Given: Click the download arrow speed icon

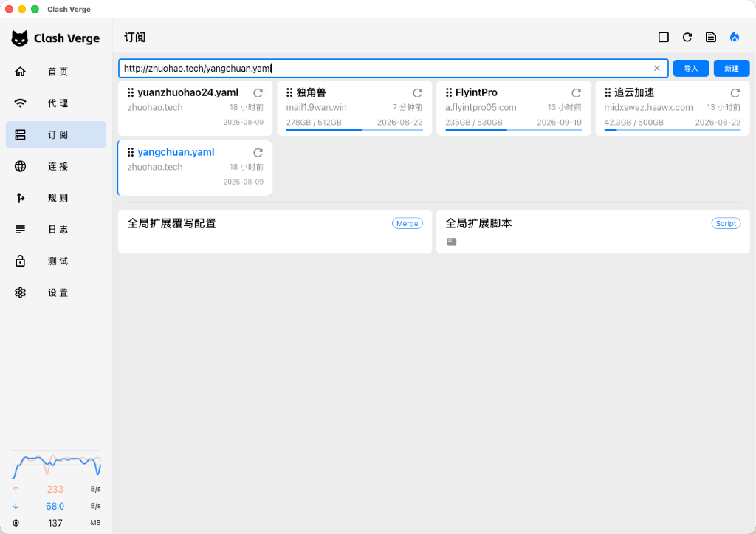Looking at the screenshot, I should (16, 506).
